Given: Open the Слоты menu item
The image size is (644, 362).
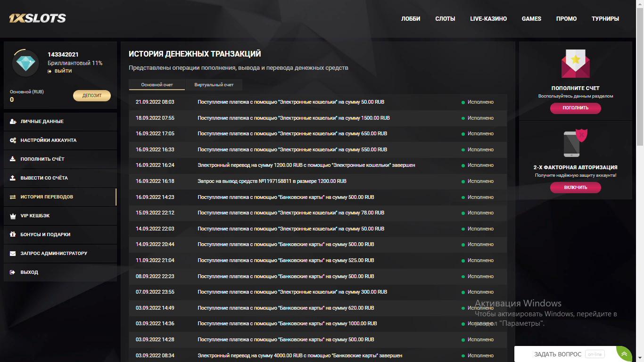Looking at the screenshot, I should point(445,19).
